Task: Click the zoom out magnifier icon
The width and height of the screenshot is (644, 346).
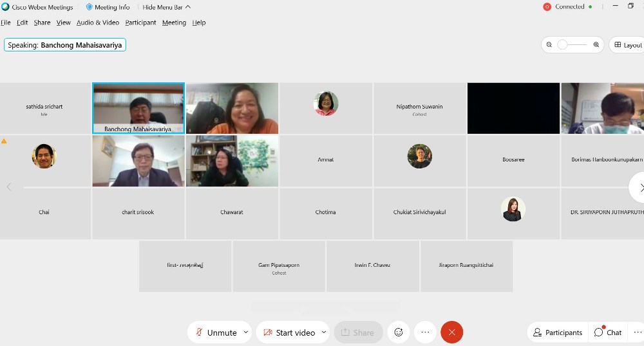Action: tap(549, 45)
